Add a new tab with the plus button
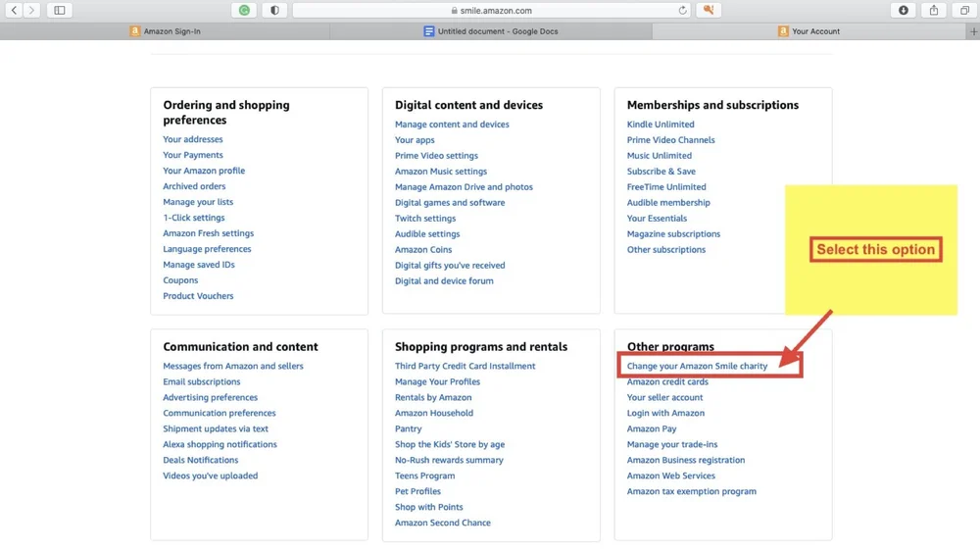This screenshot has width=980, height=552. 973,31
